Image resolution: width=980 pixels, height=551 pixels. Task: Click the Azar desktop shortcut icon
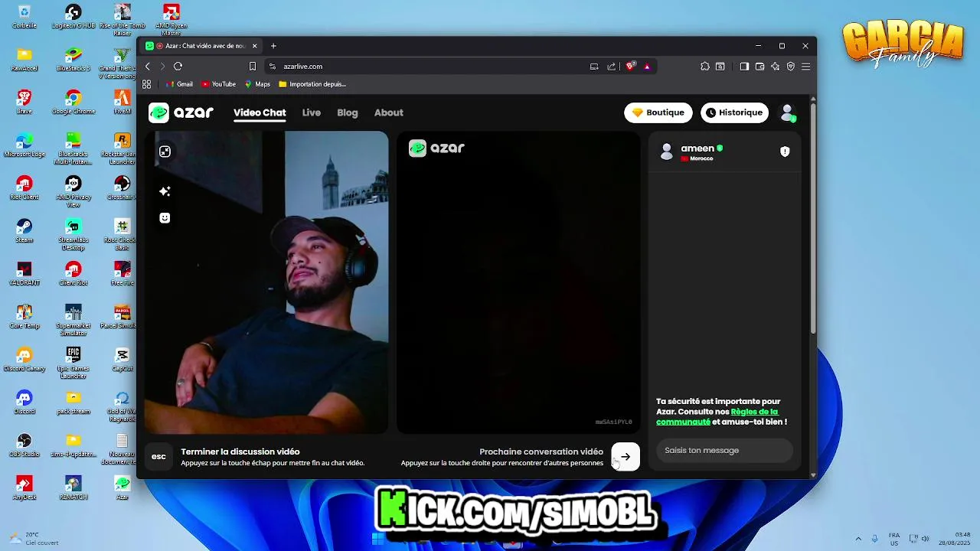coord(122,488)
